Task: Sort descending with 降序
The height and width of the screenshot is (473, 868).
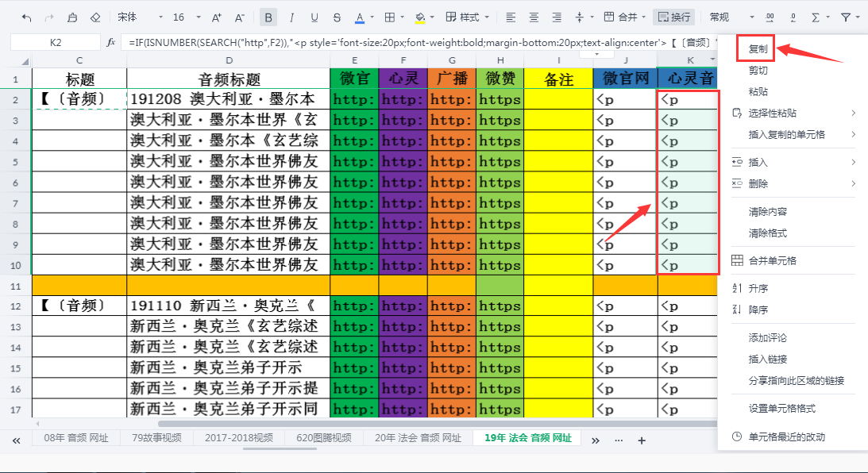Action: coord(758,310)
